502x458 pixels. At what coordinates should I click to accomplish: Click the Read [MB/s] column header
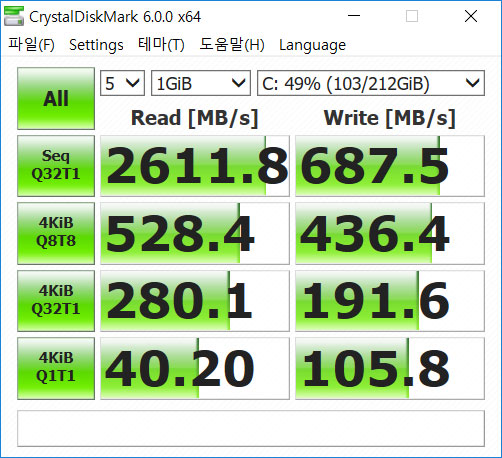[195, 118]
